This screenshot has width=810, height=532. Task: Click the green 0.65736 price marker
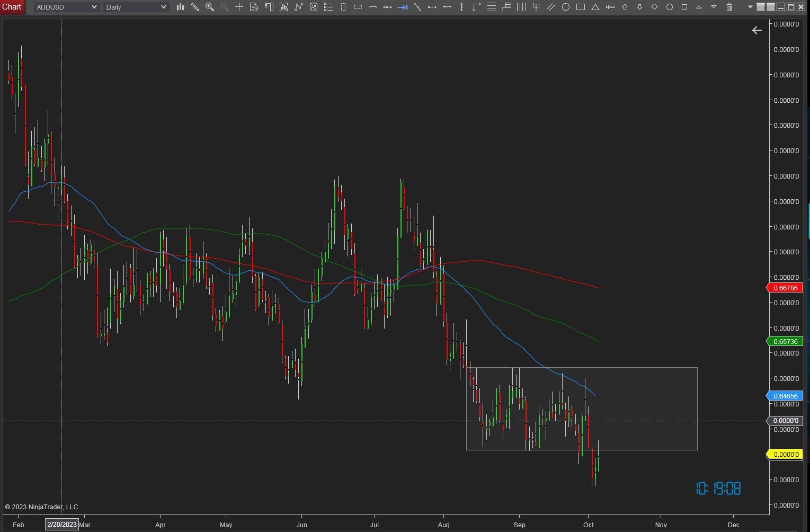[x=785, y=342]
